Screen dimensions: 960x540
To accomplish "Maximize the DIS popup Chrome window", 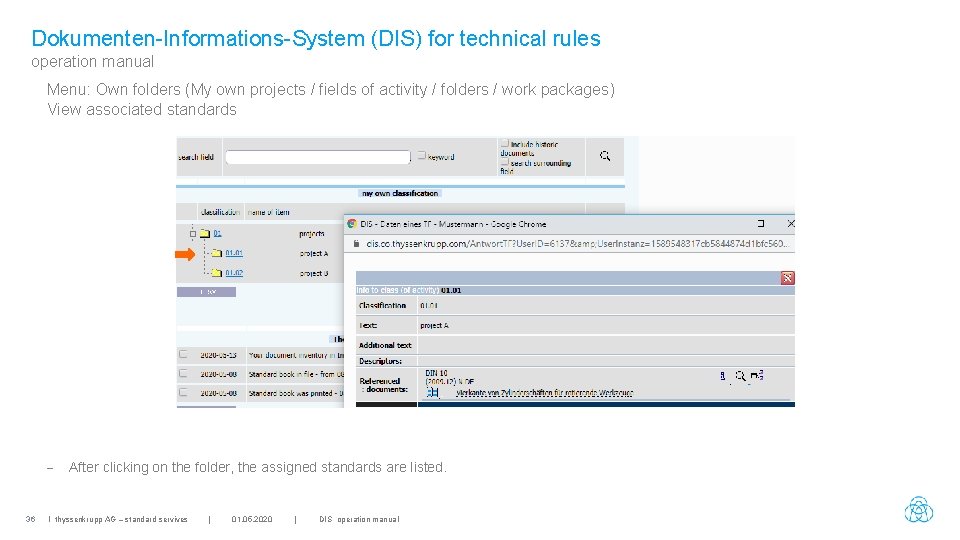I will pos(760,223).
